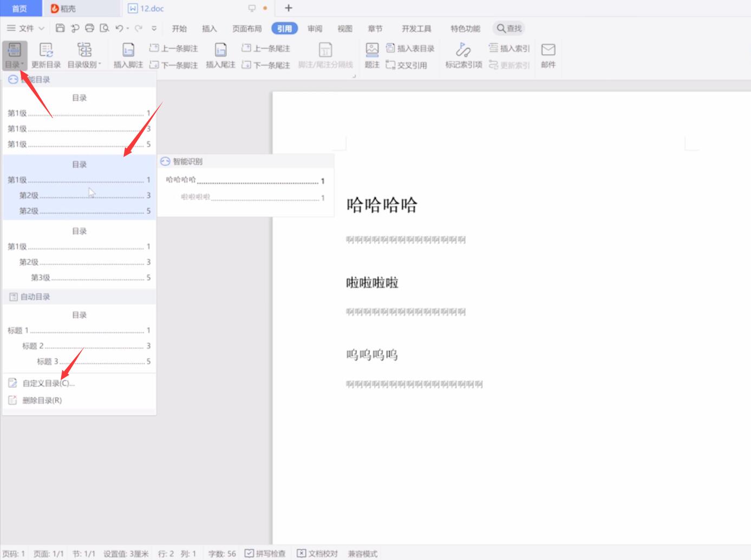Click 文档校对 in status bar

[x=317, y=554]
